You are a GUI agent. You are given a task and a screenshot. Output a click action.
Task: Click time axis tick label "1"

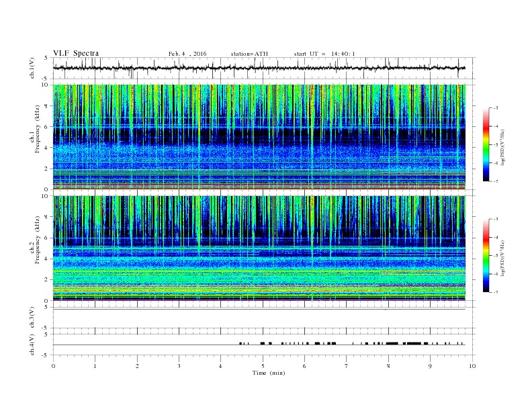click(95, 366)
